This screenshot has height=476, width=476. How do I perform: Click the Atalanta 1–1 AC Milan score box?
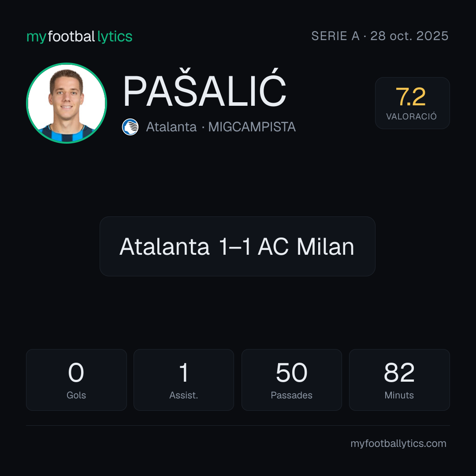238,246
